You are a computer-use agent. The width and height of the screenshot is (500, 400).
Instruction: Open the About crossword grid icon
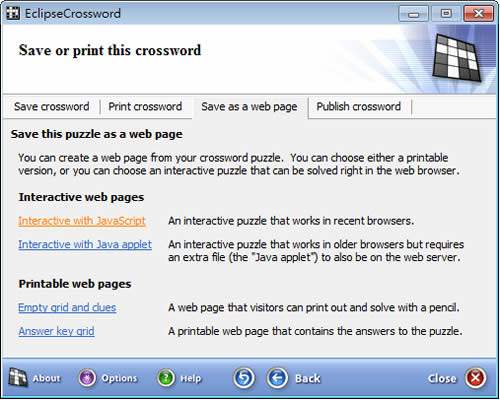click(18, 378)
